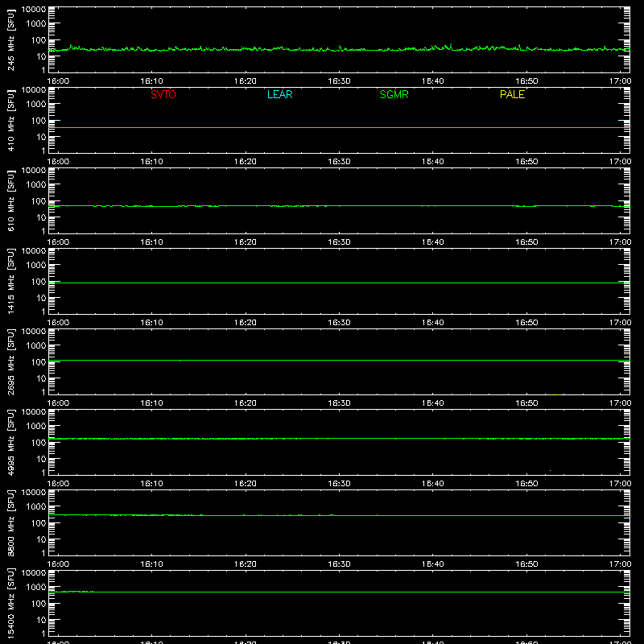Click the green SGMR station label
The height and width of the screenshot is (644, 644).
(x=394, y=94)
